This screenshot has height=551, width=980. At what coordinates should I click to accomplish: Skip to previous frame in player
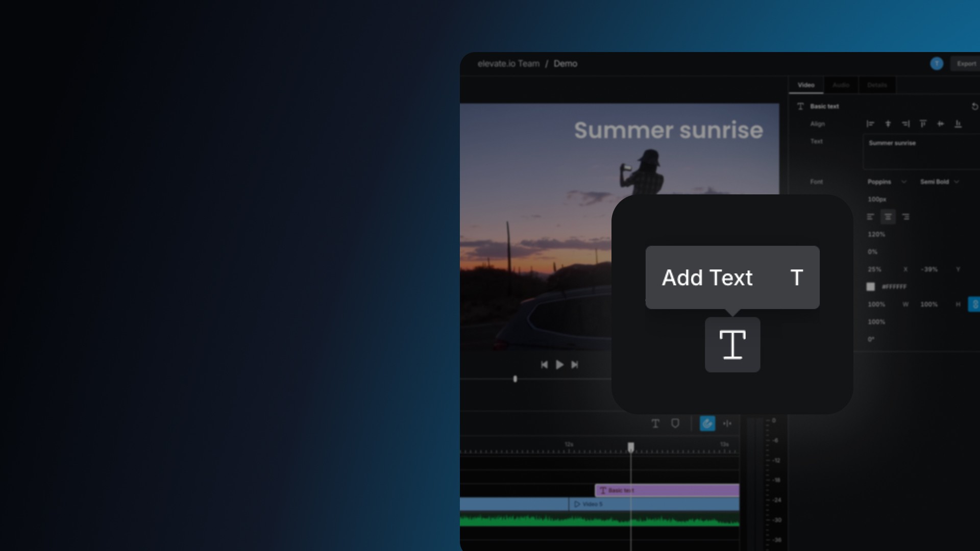coord(544,365)
